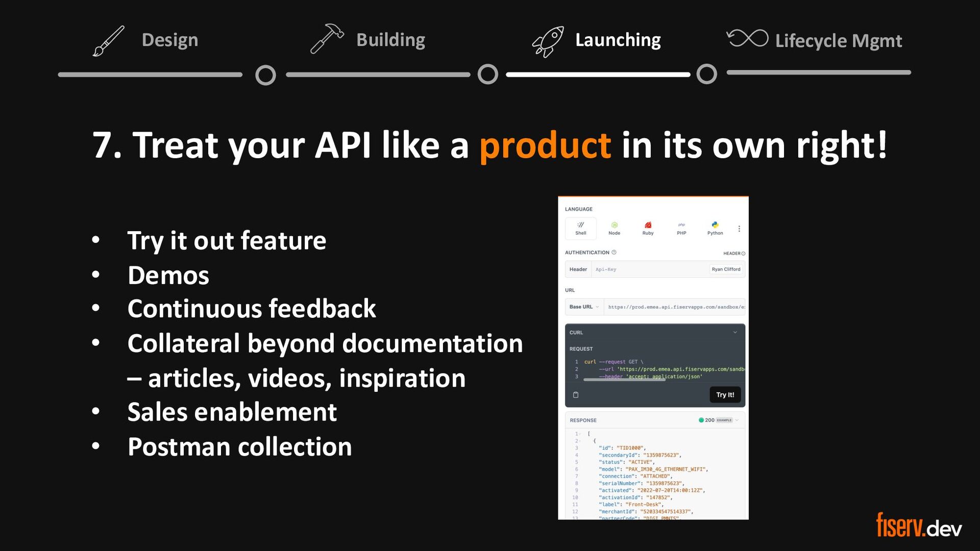Click the Authentication help question icon
Image resolution: width=980 pixels, height=551 pixels.
[x=614, y=252]
